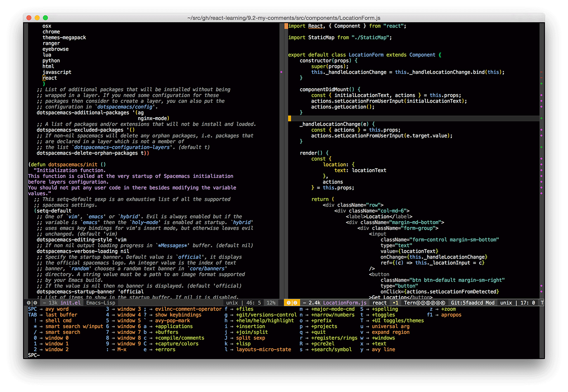Image resolution: width=568 pixels, height=392 pixels.
Task: Click the react major mode label in mode line
Action: click(380, 303)
